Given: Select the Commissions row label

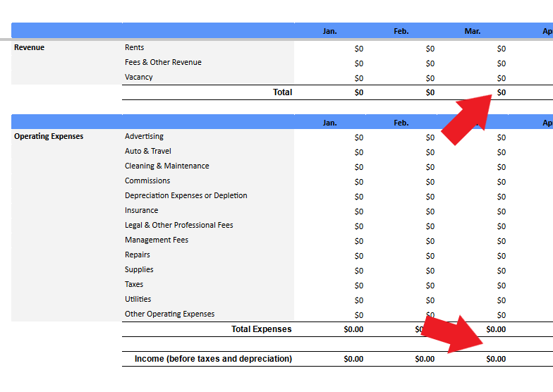Looking at the screenshot, I should click(x=147, y=180).
